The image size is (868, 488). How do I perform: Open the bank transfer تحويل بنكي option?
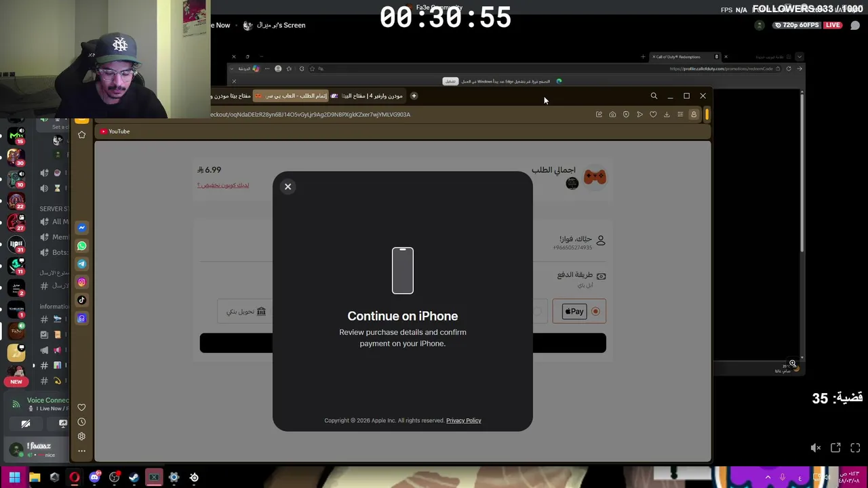(x=245, y=311)
